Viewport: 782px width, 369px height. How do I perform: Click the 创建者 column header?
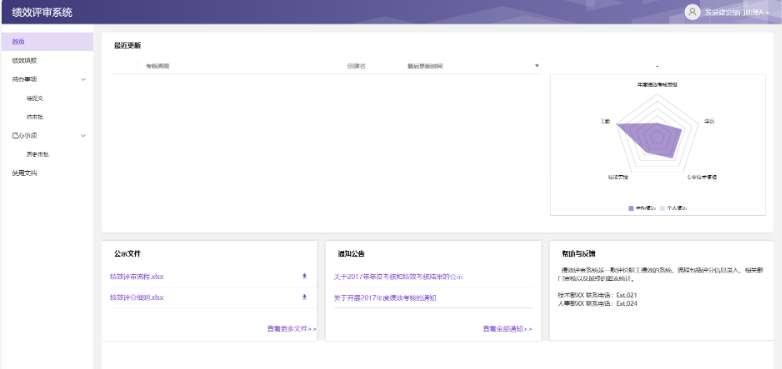tap(356, 66)
